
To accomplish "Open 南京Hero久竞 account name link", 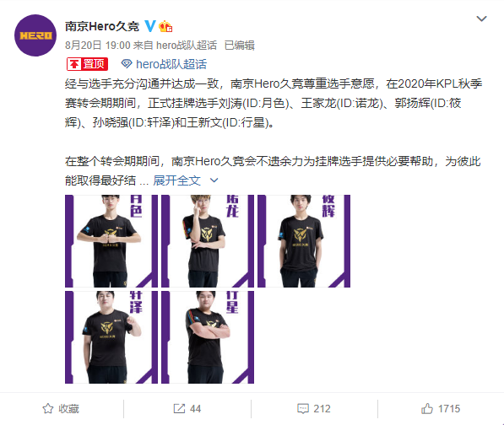I will pos(102,26).
